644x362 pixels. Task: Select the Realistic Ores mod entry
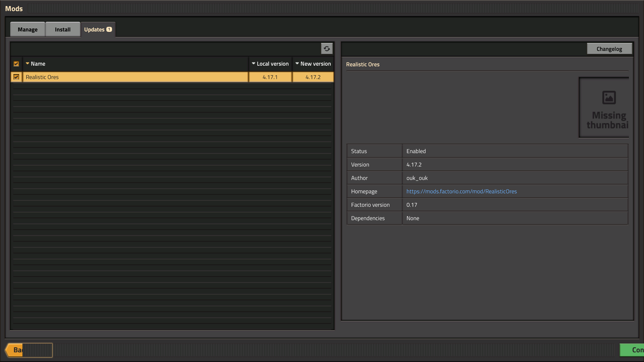[136, 77]
